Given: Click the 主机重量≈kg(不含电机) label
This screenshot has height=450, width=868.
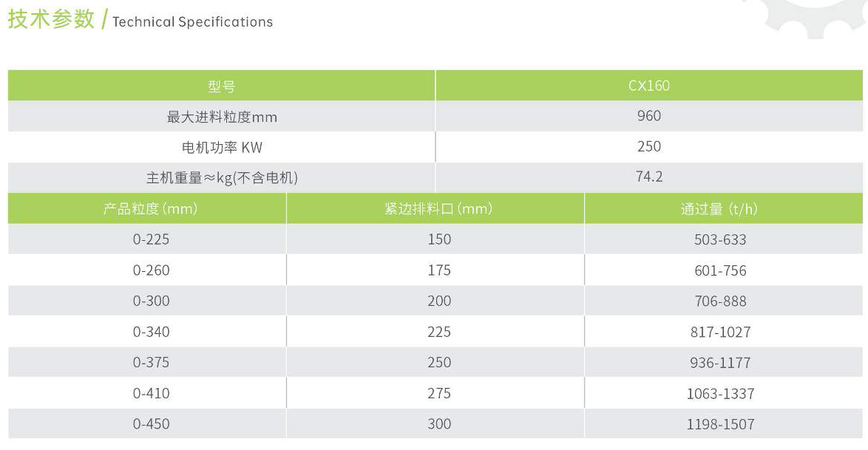Looking at the screenshot, I should [x=221, y=177].
